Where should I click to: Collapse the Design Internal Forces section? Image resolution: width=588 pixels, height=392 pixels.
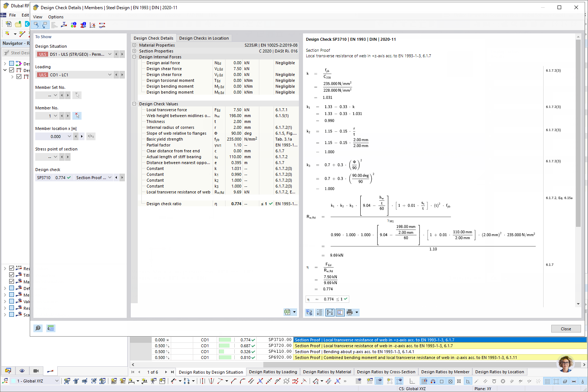pyautogui.click(x=134, y=57)
